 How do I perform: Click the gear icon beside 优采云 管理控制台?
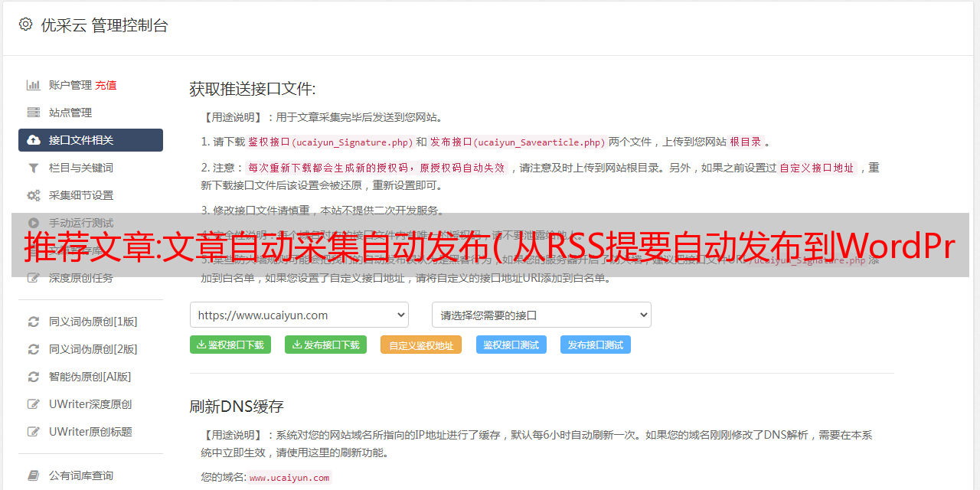point(25,24)
